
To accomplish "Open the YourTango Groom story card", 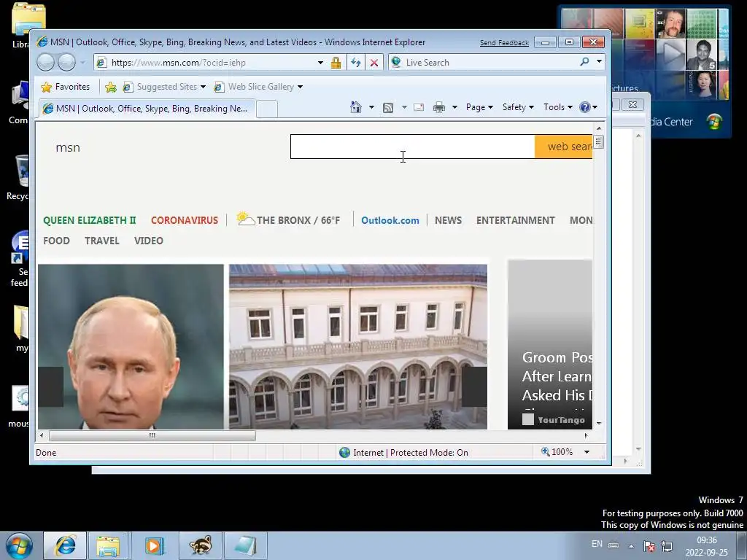I will (550, 345).
